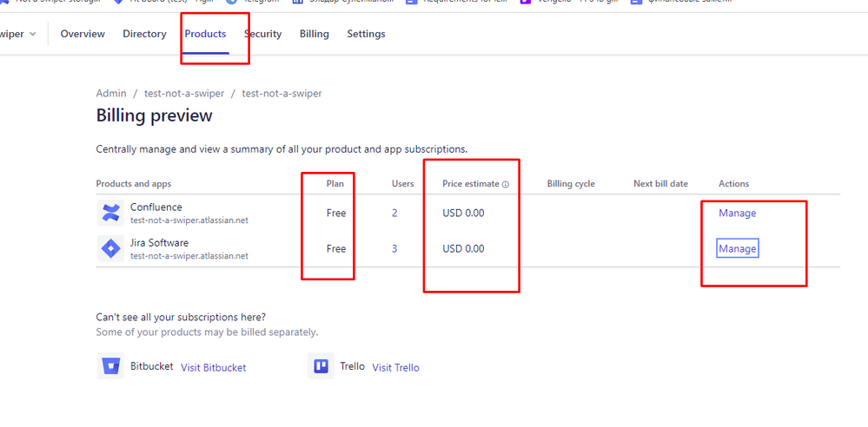This screenshot has width=868, height=427.
Task: Click the Bitbucket logo icon
Action: coord(110,366)
